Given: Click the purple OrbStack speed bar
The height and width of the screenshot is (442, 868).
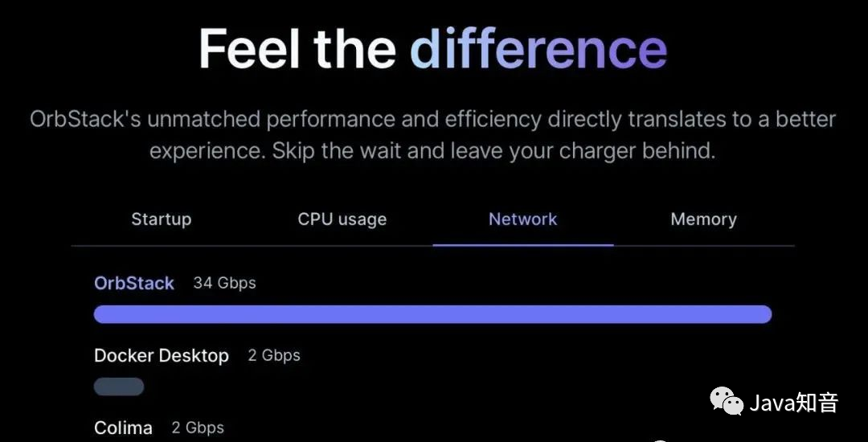Looking at the screenshot, I should click(432, 314).
